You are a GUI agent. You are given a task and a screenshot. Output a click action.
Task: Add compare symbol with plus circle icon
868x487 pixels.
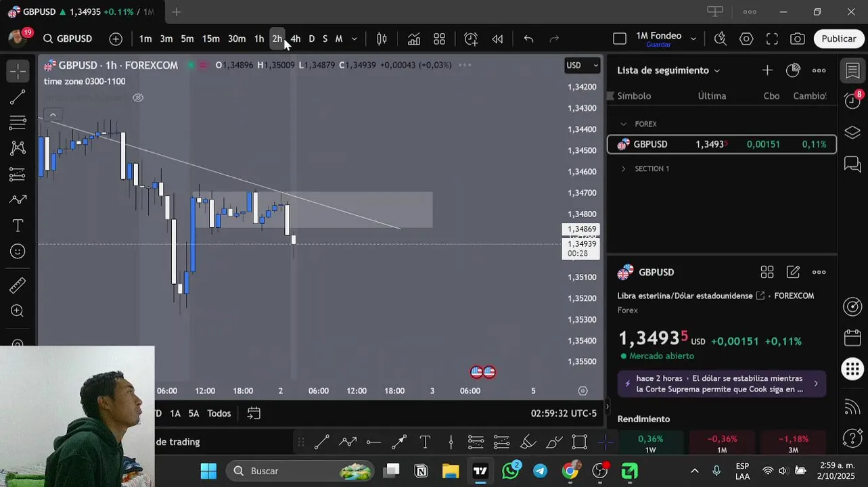(116, 39)
